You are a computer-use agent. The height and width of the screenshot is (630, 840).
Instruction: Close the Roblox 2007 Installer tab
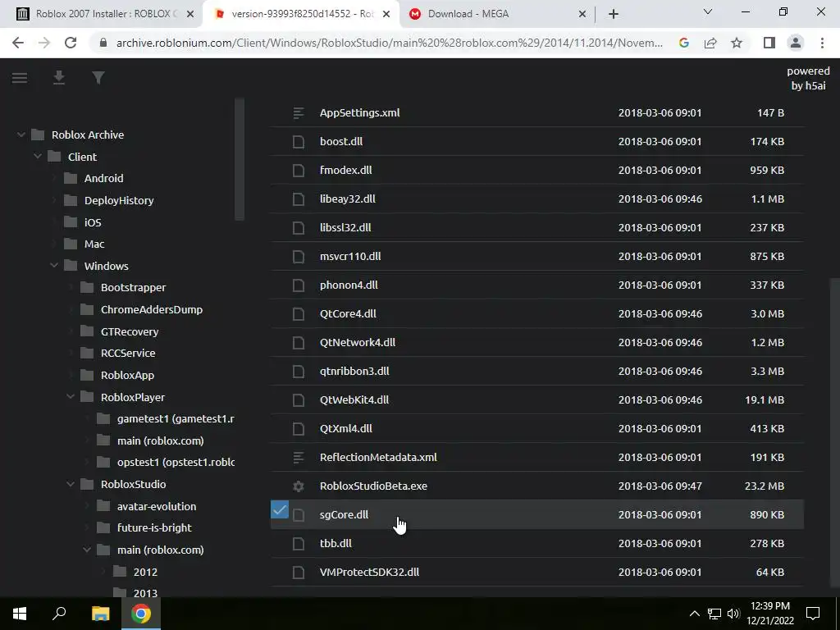click(190, 14)
